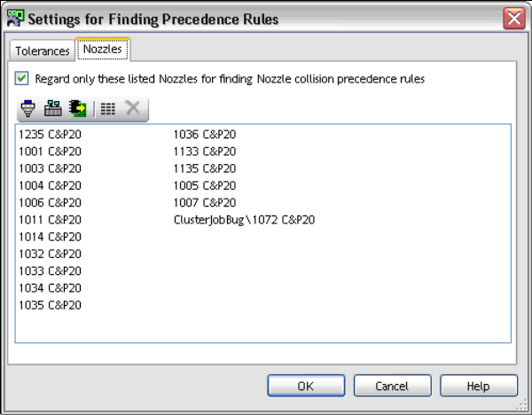
Task: Select ClusterJobBug\1072 C&P20 entry
Action: pyautogui.click(x=245, y=220)
